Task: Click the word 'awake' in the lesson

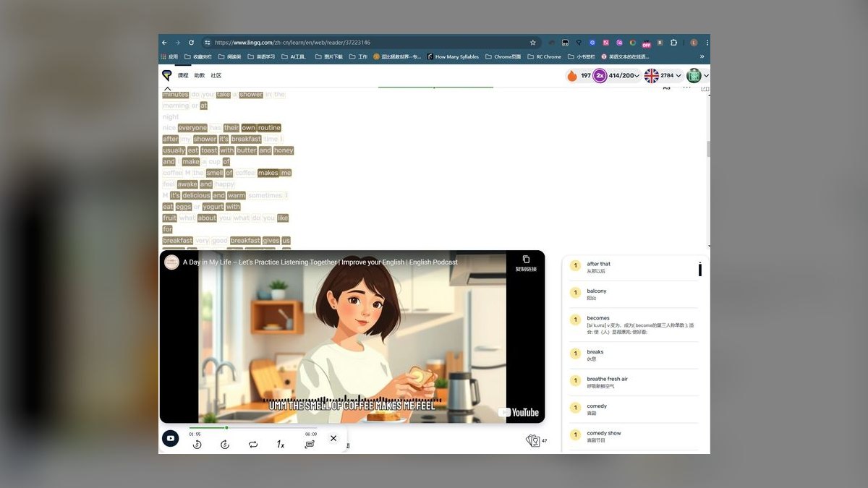Action: [187, 184]
